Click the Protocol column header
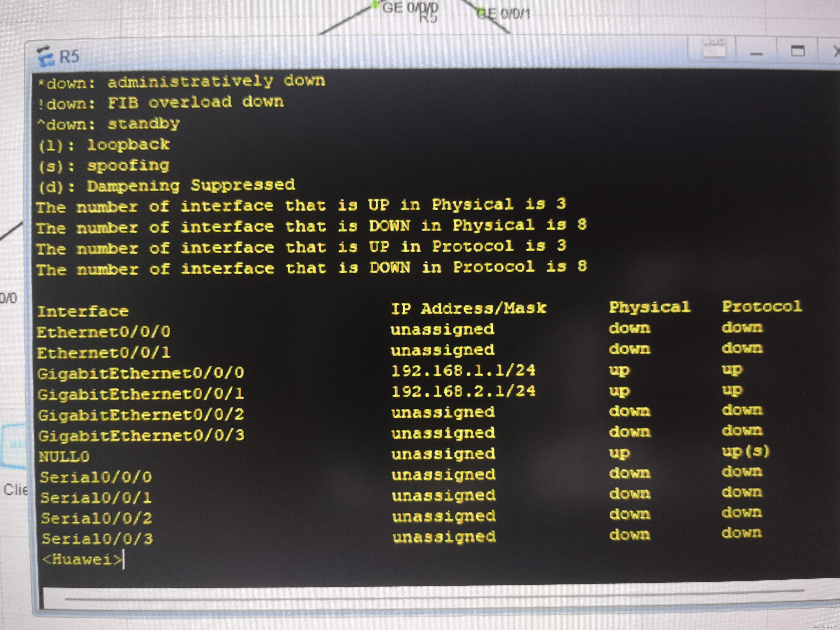This screenshot has width=840, height=630. pyautogui.click(x=762, y=306)
